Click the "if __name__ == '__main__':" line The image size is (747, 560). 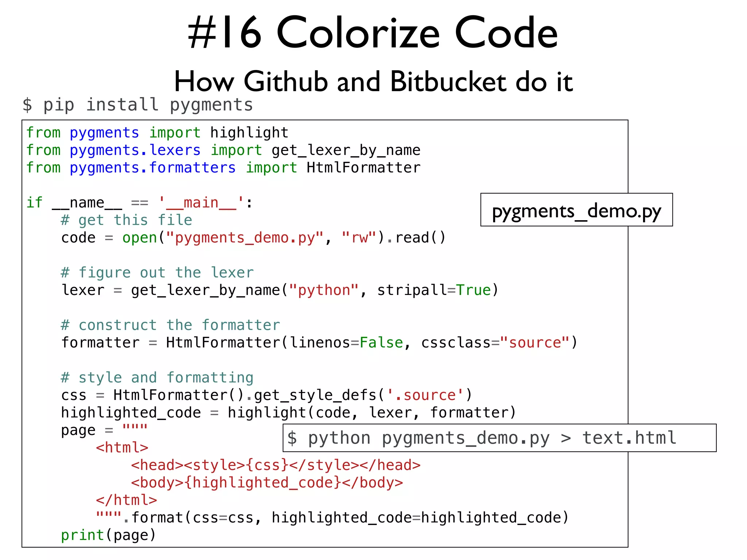point(139,203)
